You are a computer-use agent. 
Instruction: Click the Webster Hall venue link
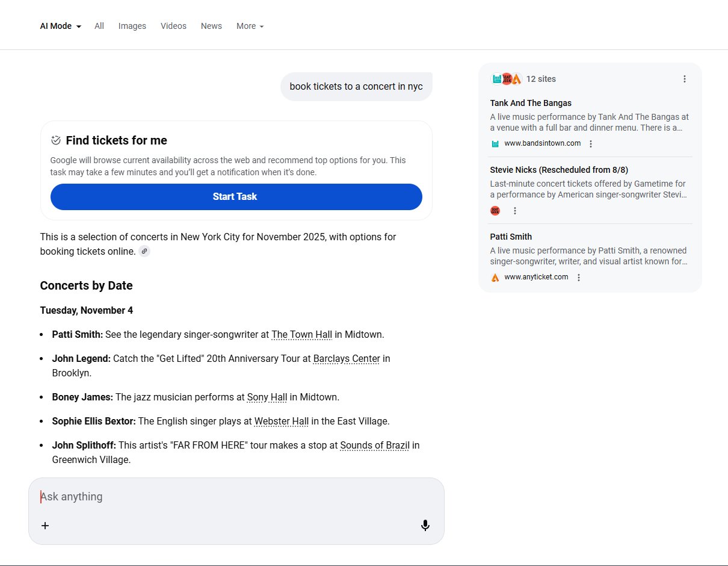281,421
